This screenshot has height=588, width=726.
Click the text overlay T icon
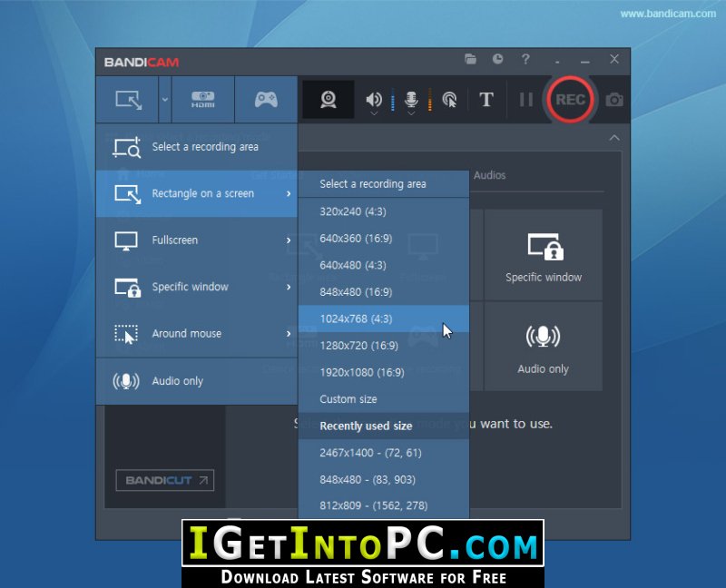tap(486, 100)
